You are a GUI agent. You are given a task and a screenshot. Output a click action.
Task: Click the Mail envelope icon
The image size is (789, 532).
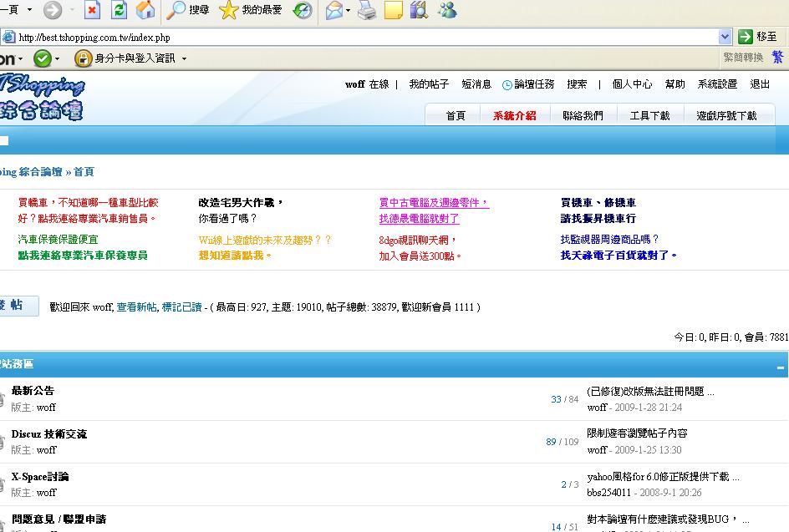tap(334, 9)
